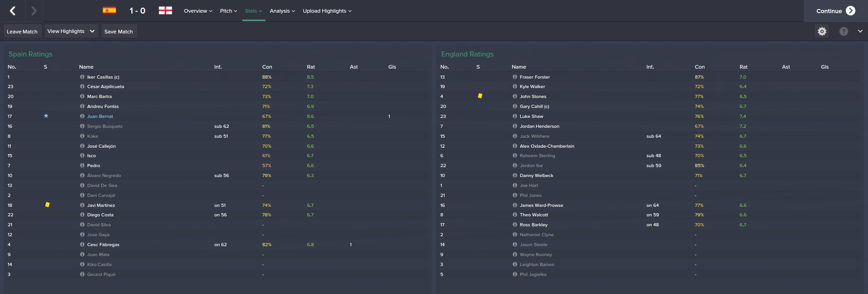Click John Stones' yellow card marker
Image resolution: width=868 pixels, height=294 pixels.
tap(480, 96)
